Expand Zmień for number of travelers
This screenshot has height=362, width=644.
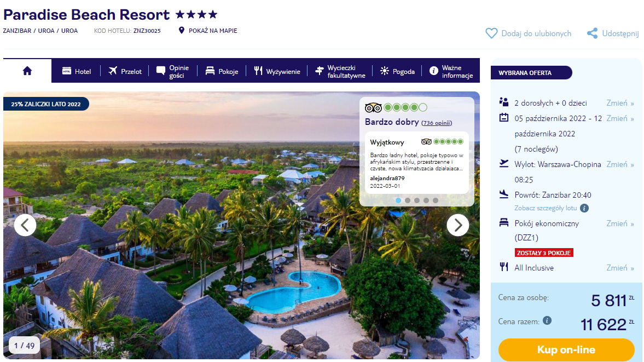point(620,103)
